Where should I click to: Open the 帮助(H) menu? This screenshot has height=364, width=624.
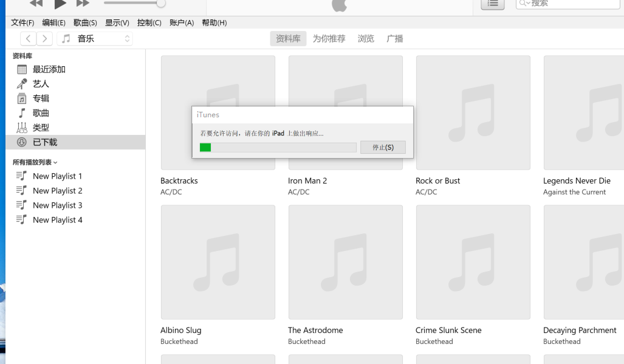click(214, 22)
